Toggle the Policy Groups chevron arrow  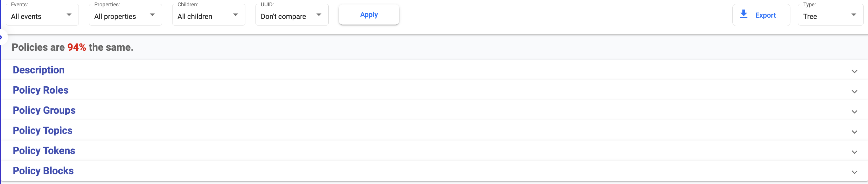point(854,112)
